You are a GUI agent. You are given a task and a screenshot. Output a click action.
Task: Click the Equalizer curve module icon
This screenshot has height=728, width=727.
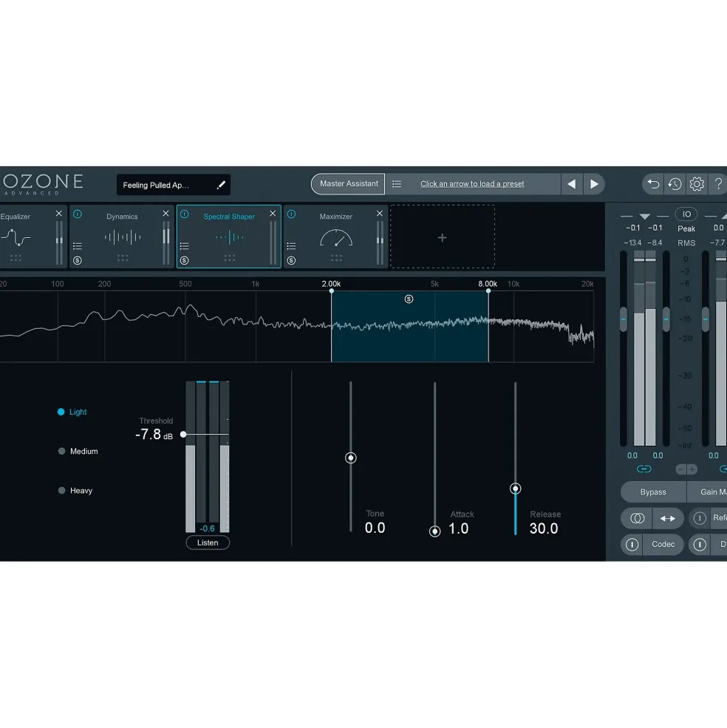[16, 237]
